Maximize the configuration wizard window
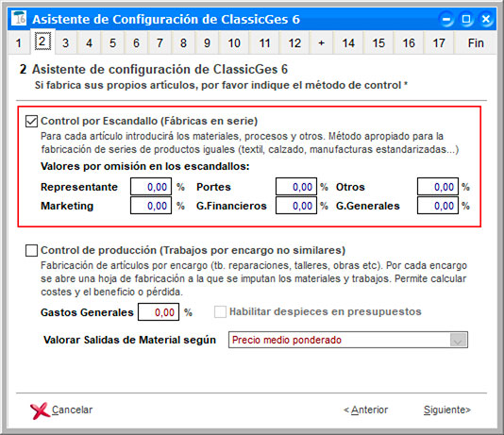 click(x=466, y=19)
